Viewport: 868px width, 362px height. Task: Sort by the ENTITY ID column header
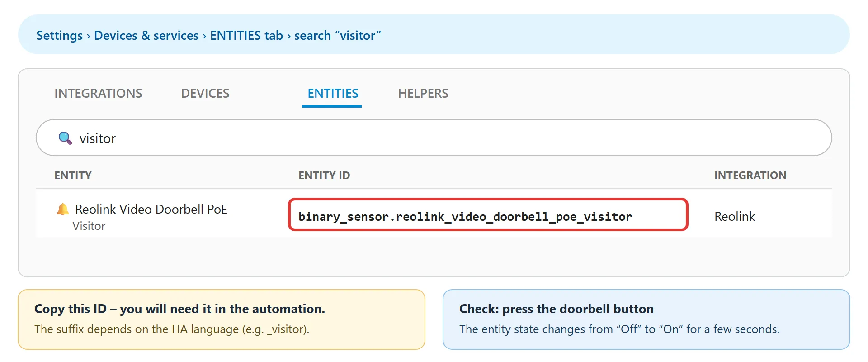(x=324, y=176)
